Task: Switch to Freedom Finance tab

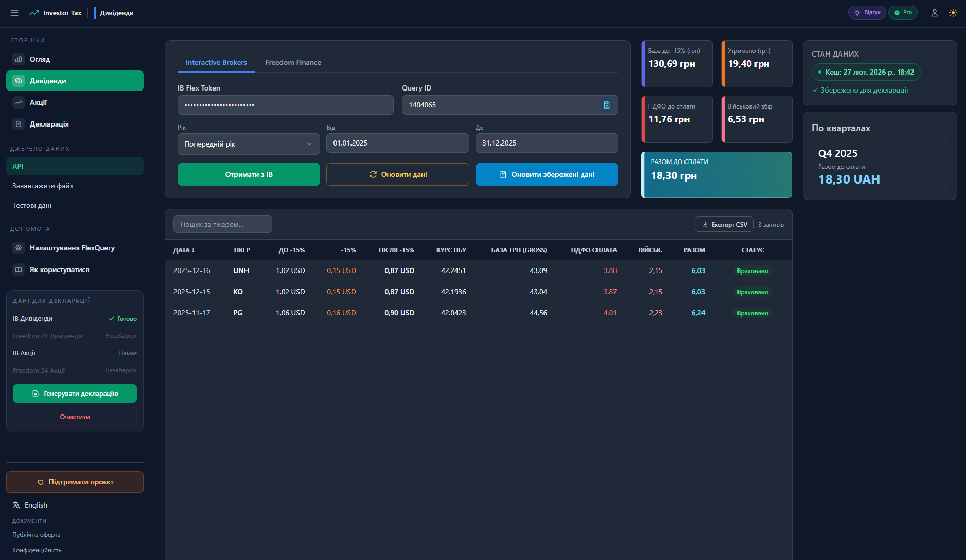Action: coord(293,62)
